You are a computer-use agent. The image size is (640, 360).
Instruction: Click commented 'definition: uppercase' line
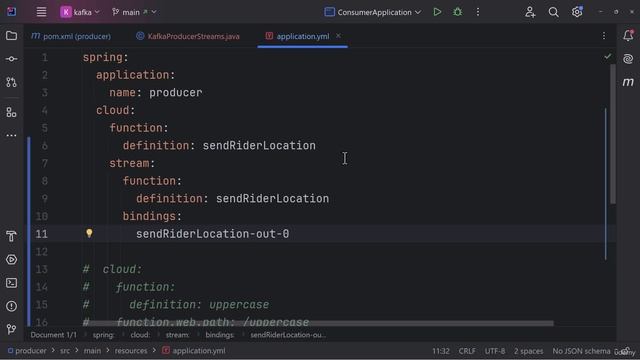click(199, 305)
